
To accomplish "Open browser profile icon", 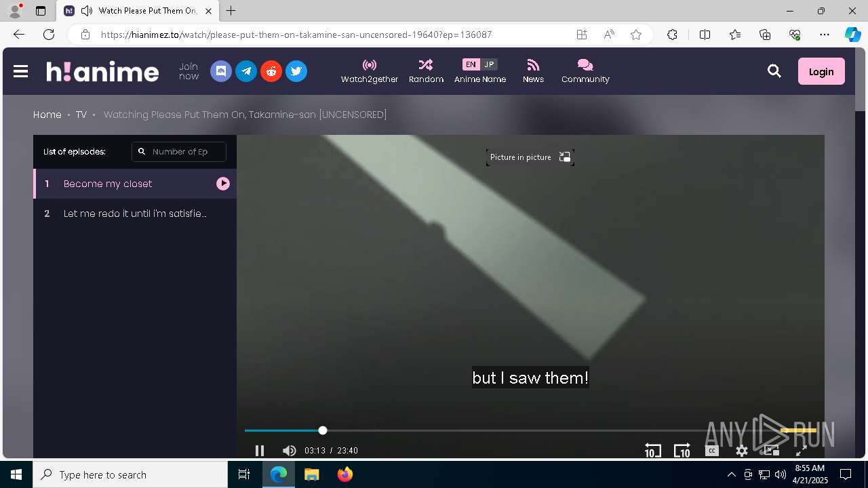I will click(x=15, y=11).
